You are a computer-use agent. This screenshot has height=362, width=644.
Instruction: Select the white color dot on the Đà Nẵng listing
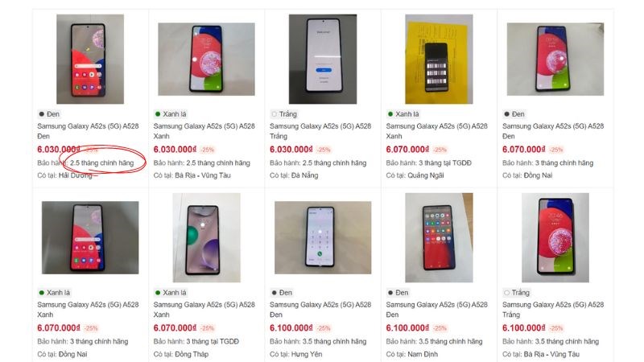point(274,114)
